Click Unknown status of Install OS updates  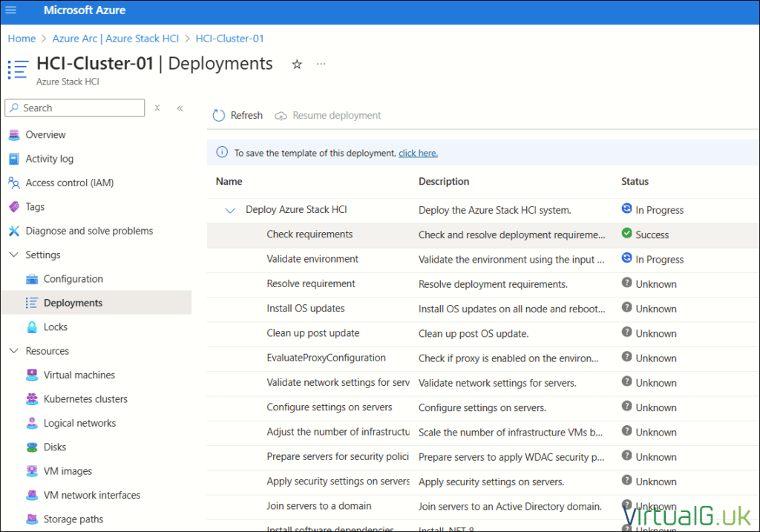pos(649,309)
